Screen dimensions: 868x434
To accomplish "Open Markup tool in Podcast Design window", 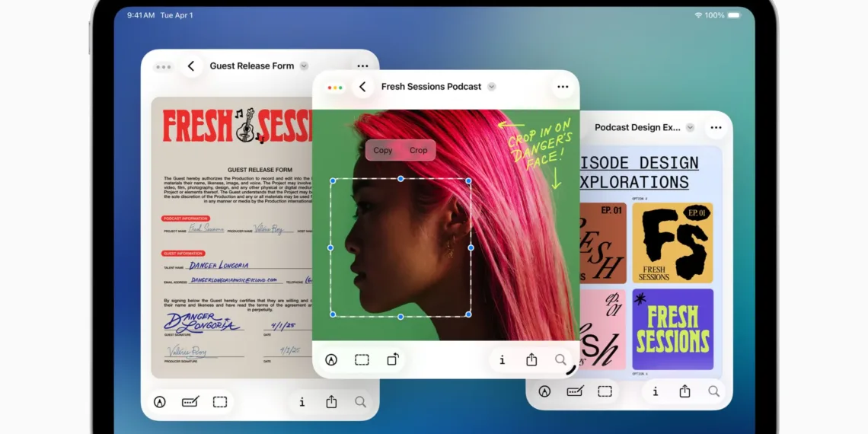I will pyautogui.click(x=544, y=391).
